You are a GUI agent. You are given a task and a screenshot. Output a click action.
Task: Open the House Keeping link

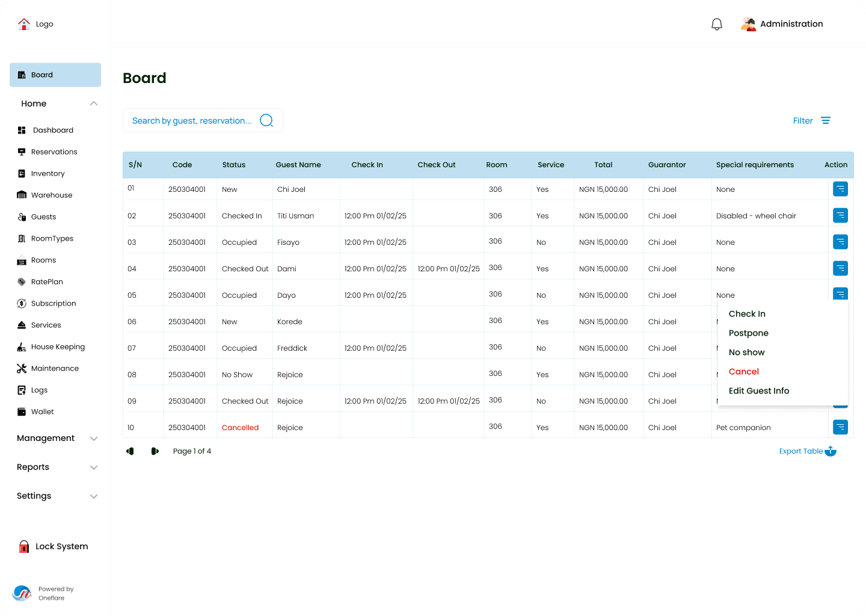(58, 346)
